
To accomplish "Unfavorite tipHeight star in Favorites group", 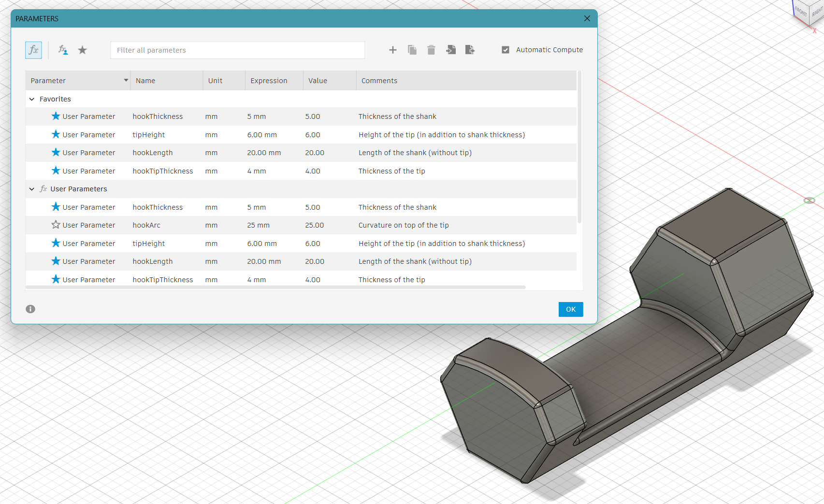I will (x=56, y=134).
